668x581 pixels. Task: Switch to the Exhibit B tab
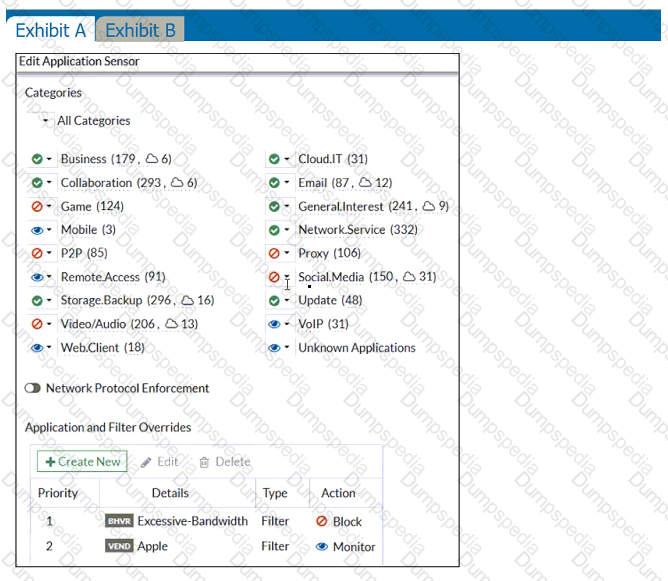140,30
